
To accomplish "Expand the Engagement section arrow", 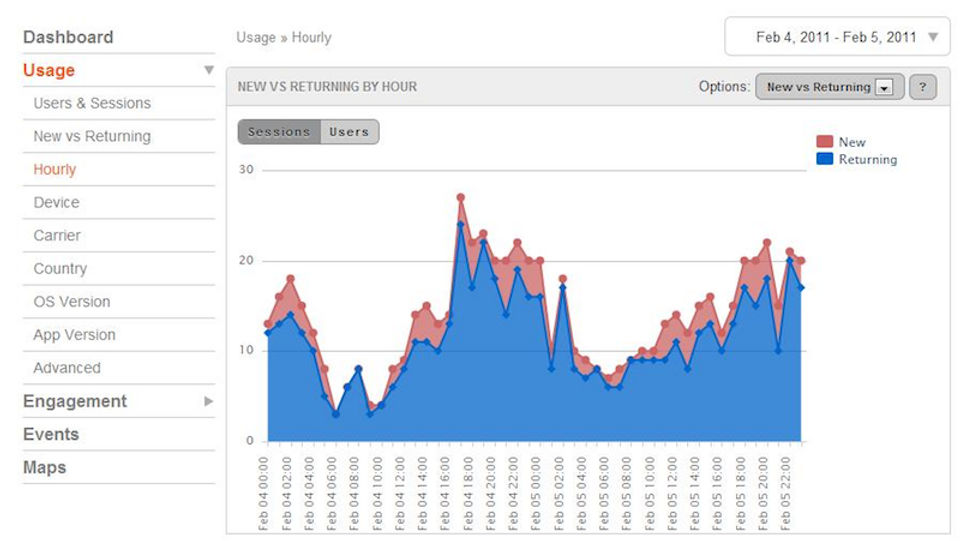I will [209, 401].
